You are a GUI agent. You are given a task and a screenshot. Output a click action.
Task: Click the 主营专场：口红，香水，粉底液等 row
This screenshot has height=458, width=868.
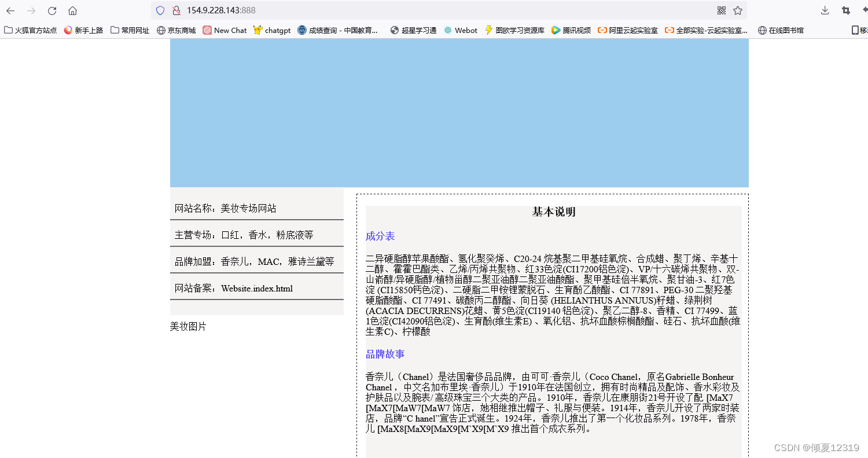pyautogui.click(x=257, y=235)
